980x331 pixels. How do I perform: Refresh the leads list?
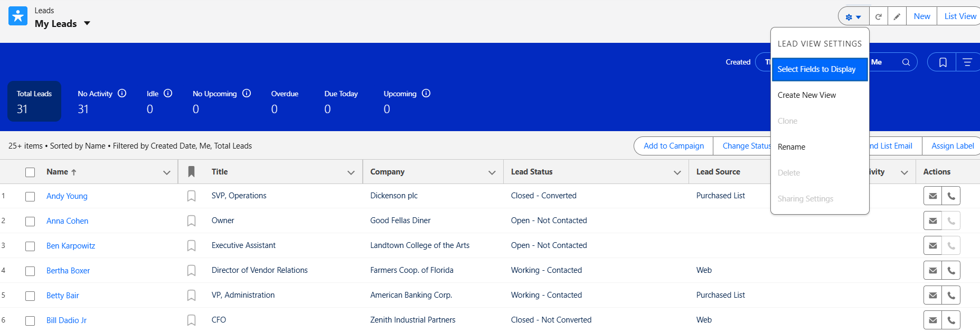(879, 16)
